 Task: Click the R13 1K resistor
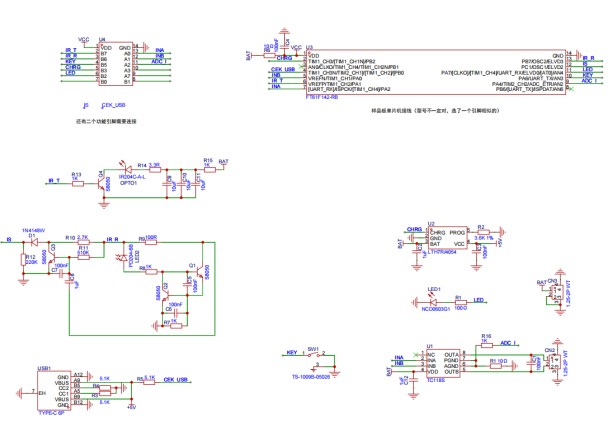76,181
